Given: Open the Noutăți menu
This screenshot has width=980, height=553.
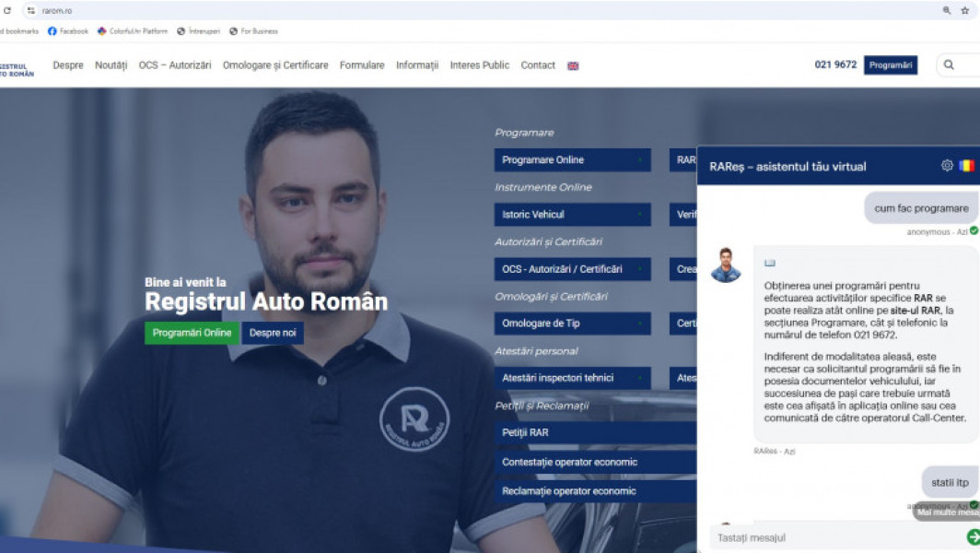Looking at the screenshot, I should (111, 65).
